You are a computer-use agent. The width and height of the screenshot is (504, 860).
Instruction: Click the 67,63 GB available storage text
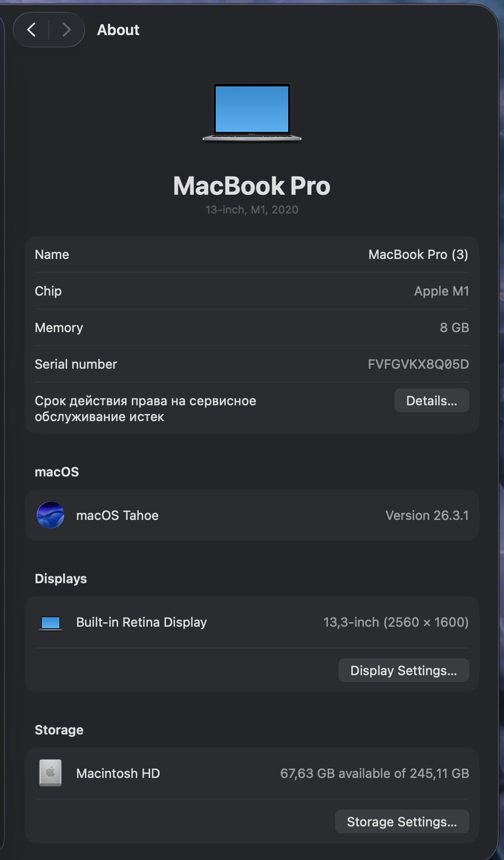[374, 773]
